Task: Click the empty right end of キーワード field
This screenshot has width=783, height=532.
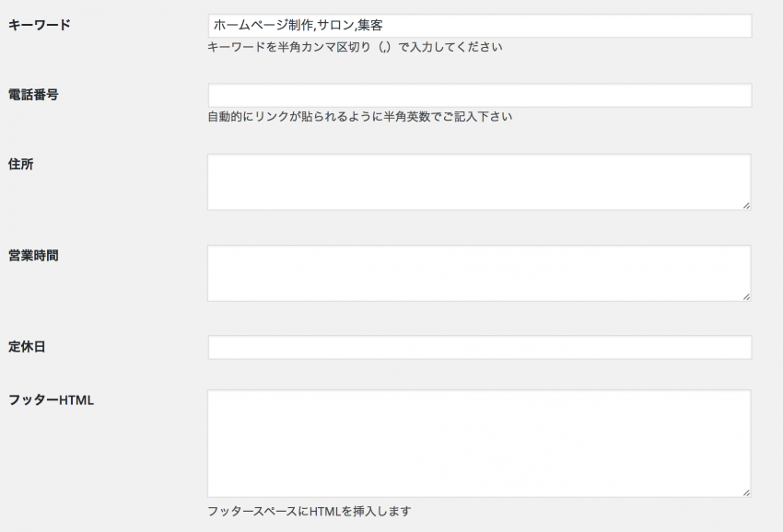Action: tap(565, 26)
